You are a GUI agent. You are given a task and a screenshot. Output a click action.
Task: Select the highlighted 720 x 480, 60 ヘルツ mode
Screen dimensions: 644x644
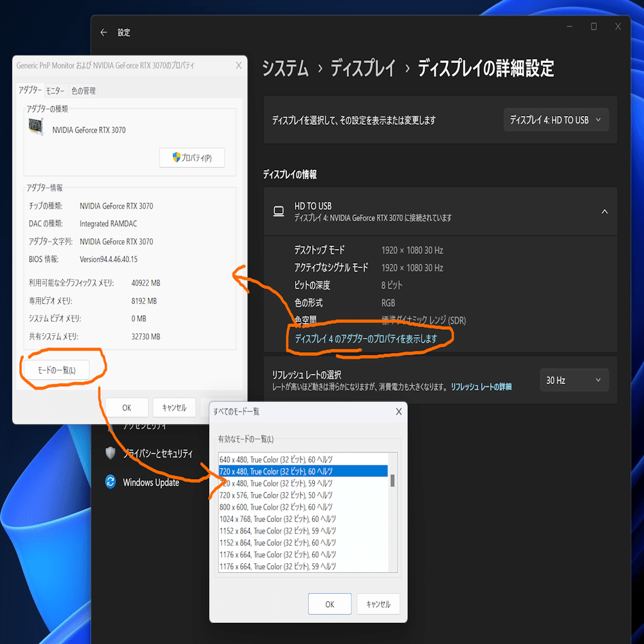(x=303, y=471)
